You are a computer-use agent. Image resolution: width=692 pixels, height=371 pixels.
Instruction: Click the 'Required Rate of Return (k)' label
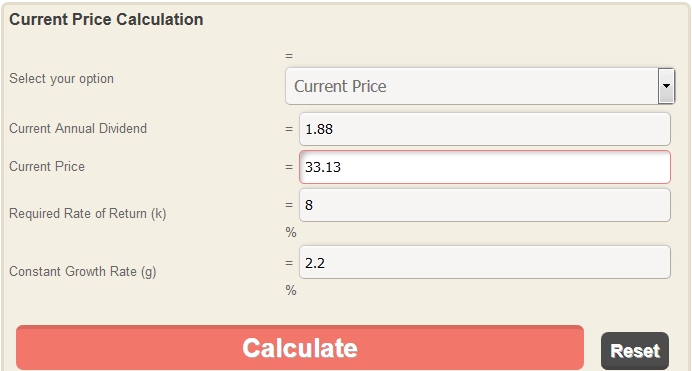tap(88, 214)
